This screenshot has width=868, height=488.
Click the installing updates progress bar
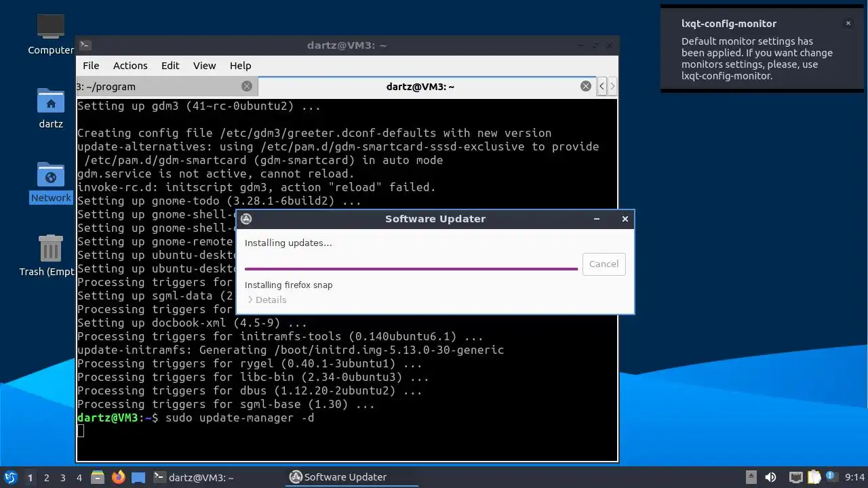(x=411, y=268)
